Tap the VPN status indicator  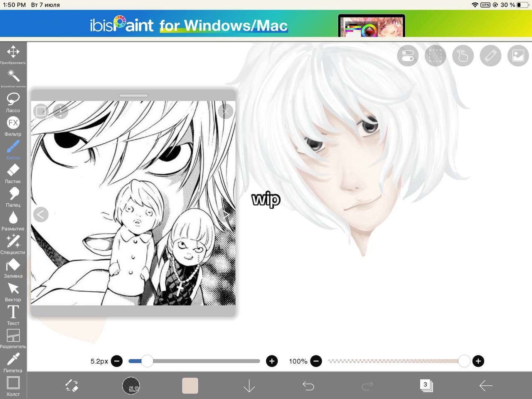tap(485, 5)
